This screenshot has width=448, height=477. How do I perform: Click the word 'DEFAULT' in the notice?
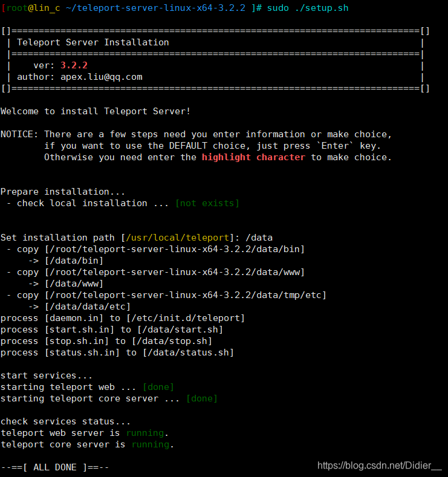click(x=188, y=146)
